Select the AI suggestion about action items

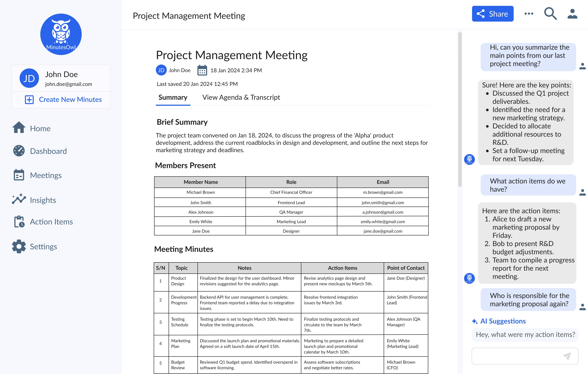525,335
